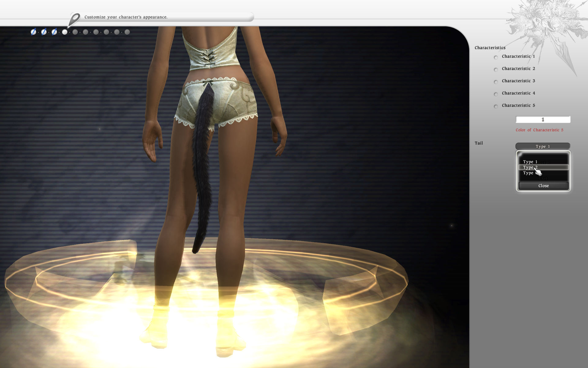The width and height of the screenshot is (588, 368).
Task: Click the third completed step dot
Action: [x=54, y=32]
